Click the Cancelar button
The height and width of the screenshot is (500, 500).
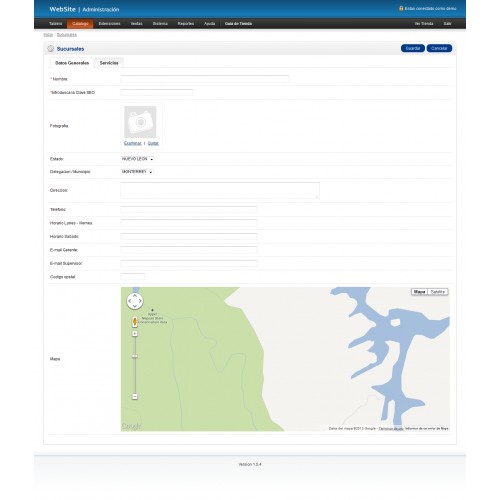tap(439, 48)
